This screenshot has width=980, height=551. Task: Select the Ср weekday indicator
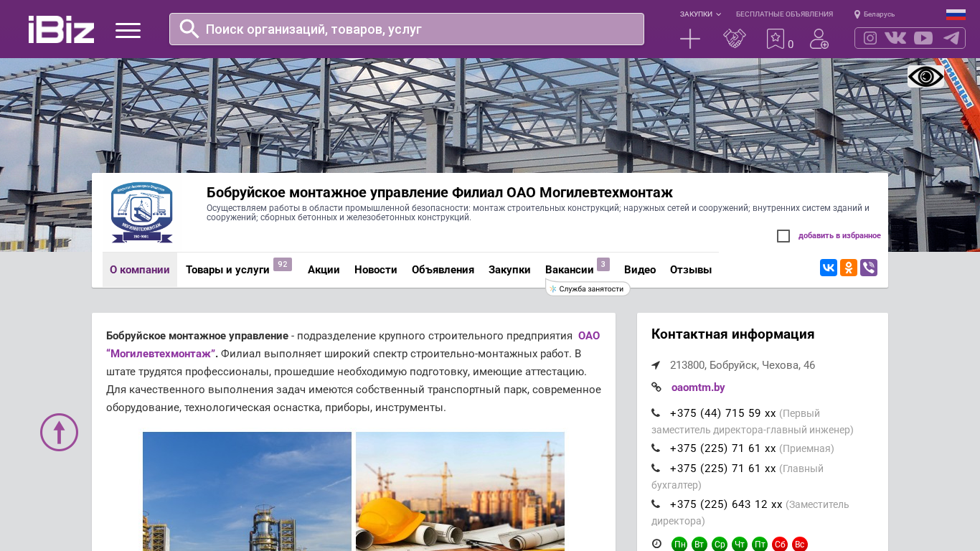point(720,545)
